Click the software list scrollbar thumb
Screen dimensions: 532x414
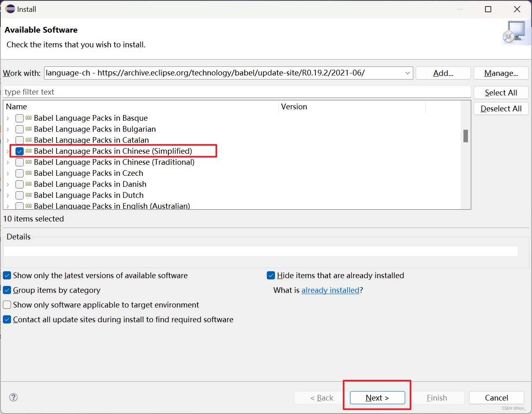465,136
